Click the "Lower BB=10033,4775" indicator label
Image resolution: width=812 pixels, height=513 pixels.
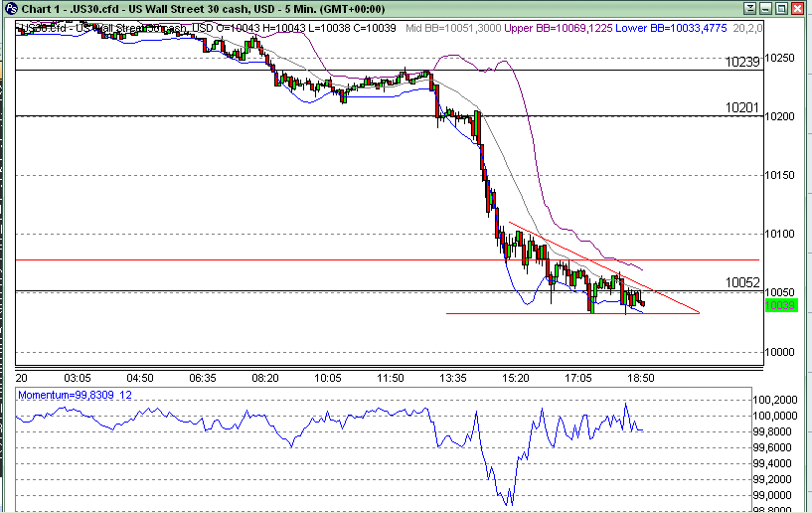coord(671,28)
